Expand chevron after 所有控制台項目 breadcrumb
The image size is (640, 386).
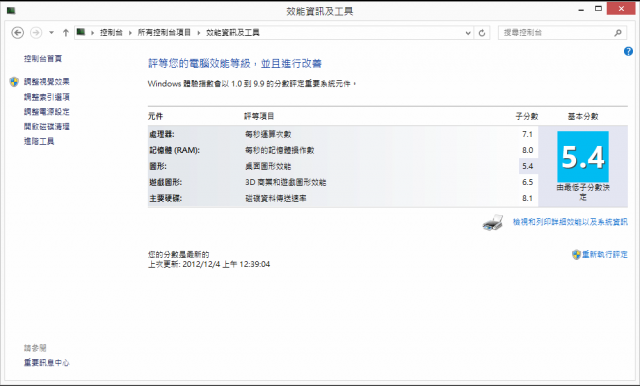(199, 33)
